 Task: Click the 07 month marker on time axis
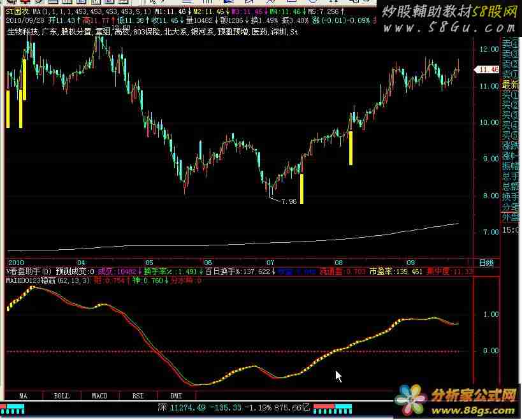pos(270,263)
